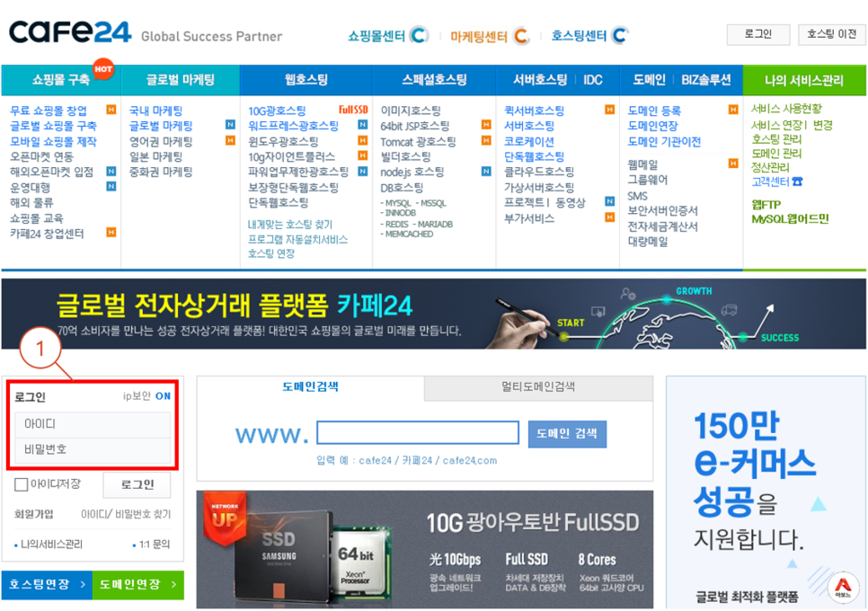Switch to 도메인검색 tab
868x611 pixels.
coord(311,387)
